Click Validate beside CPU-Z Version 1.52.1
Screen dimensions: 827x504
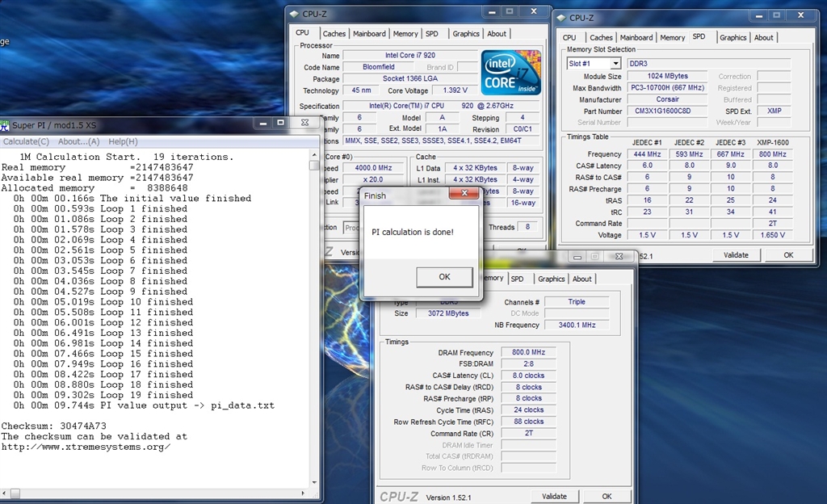pos(554,496)
